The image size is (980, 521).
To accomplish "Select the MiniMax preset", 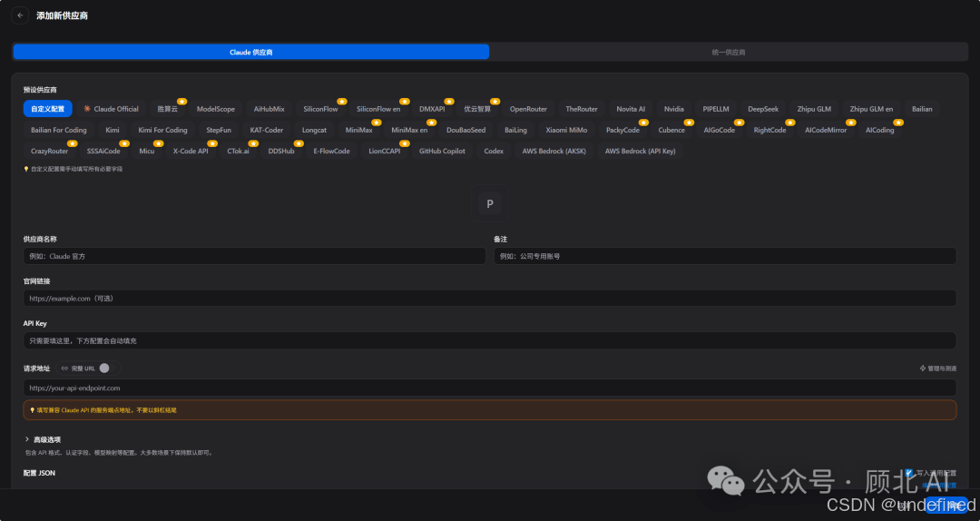I will 358,130.
